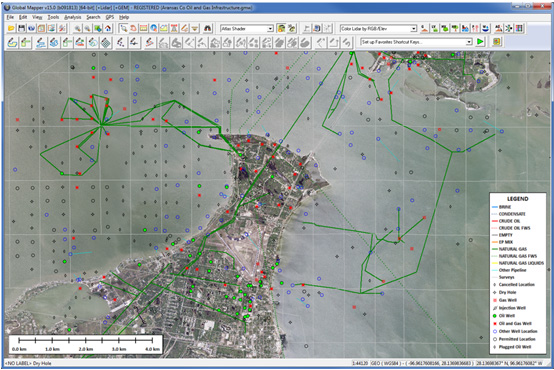Open the Set up Favorites Shortcut Keys dropdown
Screen dimensions: 554x370
click(469, 42)
